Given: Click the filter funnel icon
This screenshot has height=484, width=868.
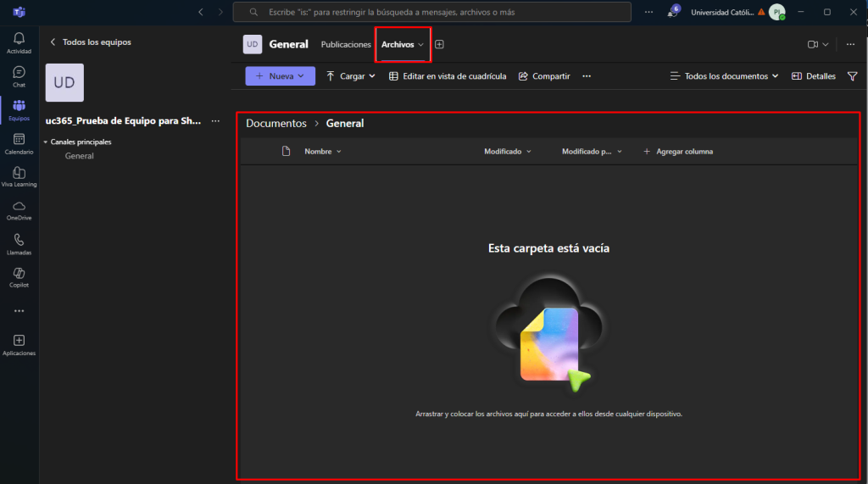Looking at the screenshot, I should click(x=853, y=76).
